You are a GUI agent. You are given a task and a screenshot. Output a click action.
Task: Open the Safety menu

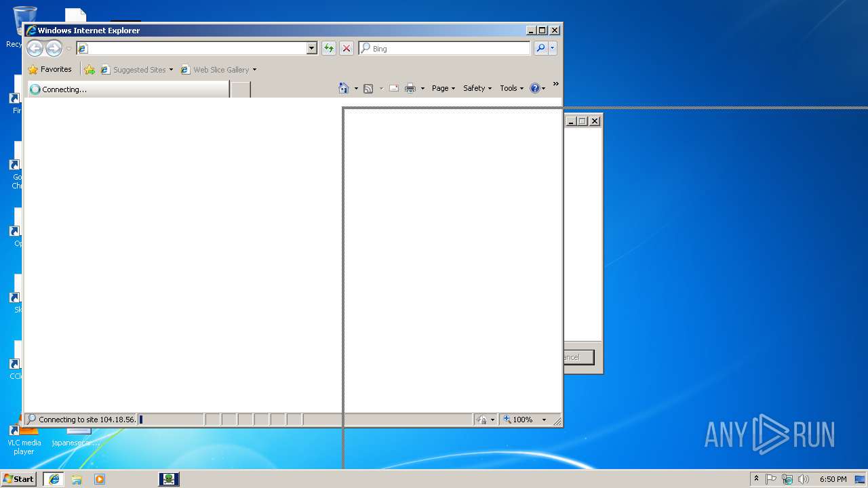[x=477, y=88]
